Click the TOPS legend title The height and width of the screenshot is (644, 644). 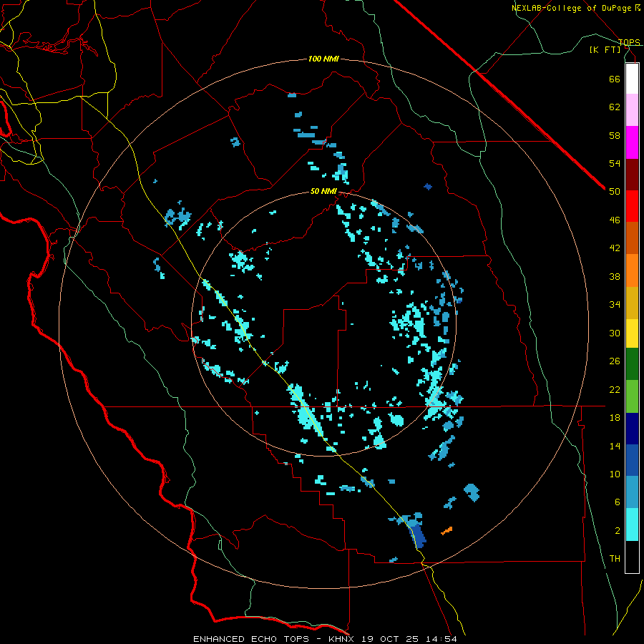coord(629,42)
